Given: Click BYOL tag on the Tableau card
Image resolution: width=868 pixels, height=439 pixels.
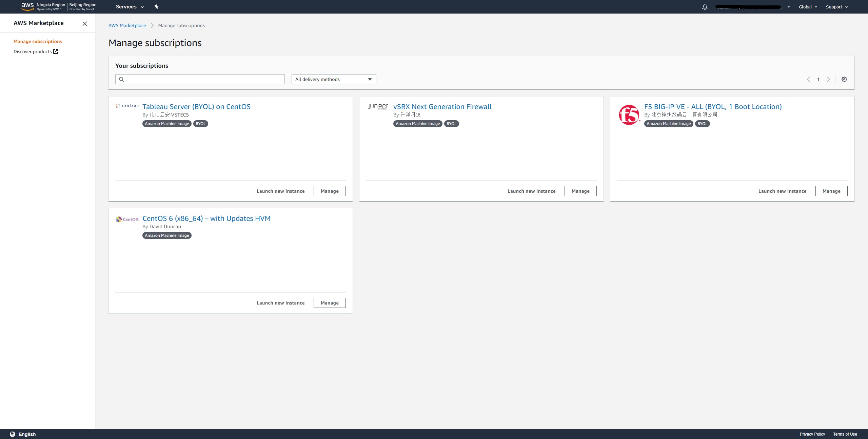Looking at the screenshot, I should pos(201,124).
